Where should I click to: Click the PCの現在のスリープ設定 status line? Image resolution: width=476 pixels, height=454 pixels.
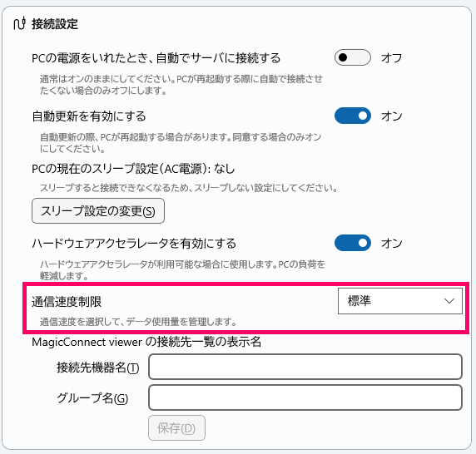click(133, 169)
